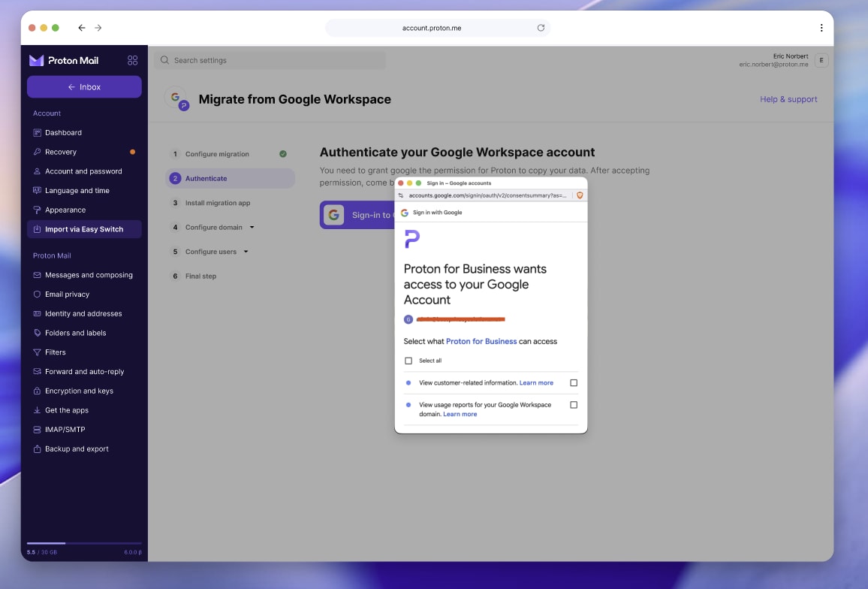Image resolution: width=868 pixels, height=589 pixels.
Task: Click the Folders and labels tag icon
Action: 37,333
